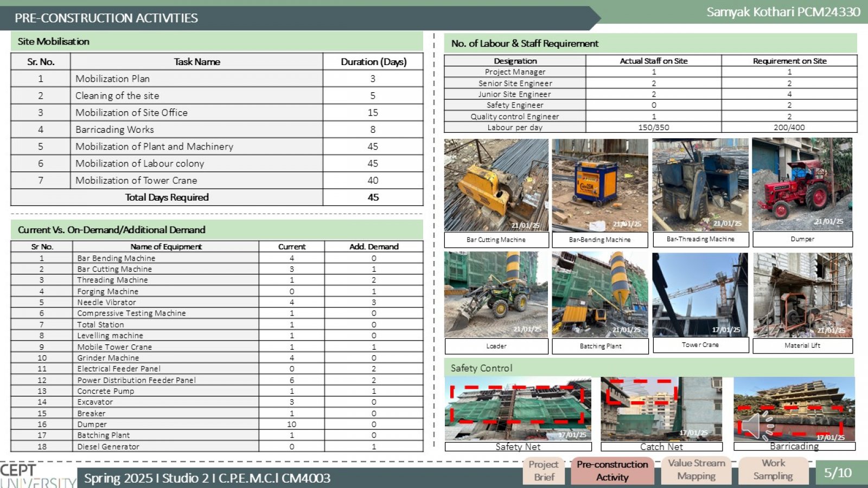Open the Bar-Bending Machine photo
Screen dimensions: 868x488
600,185
